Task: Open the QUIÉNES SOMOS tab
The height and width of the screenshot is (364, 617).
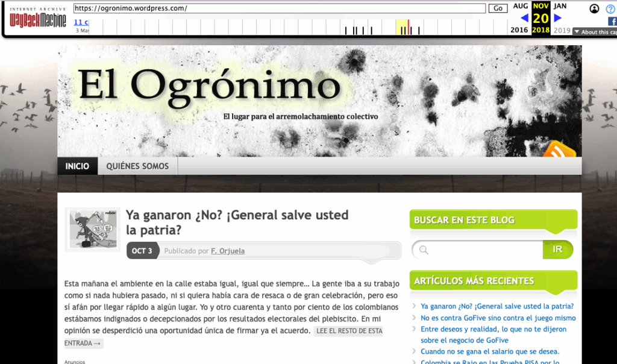Action: 137,166
